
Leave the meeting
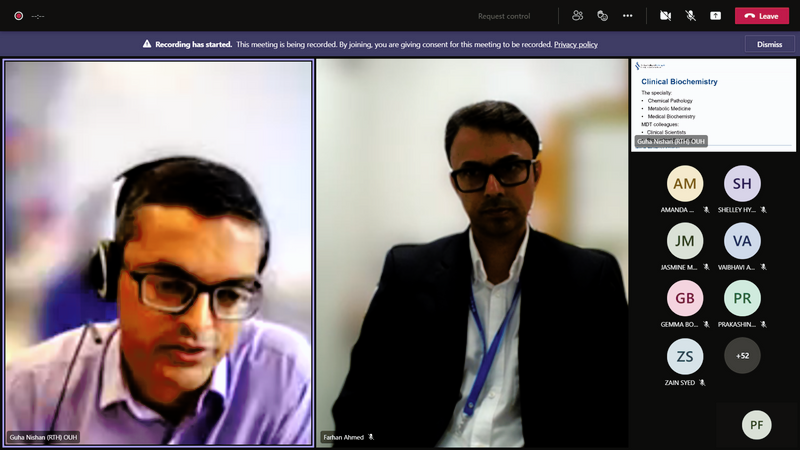(762, 16)
